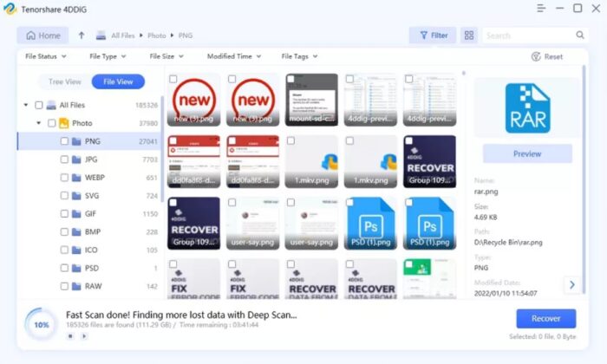This screenshot has height=364, width=607.
Task: Expand the Modified Time filter
Action: 234,56
